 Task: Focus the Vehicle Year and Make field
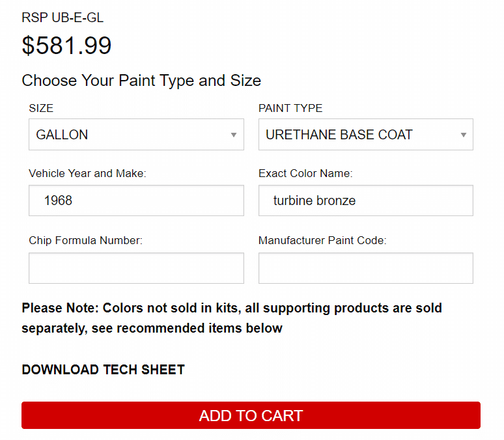136,200
